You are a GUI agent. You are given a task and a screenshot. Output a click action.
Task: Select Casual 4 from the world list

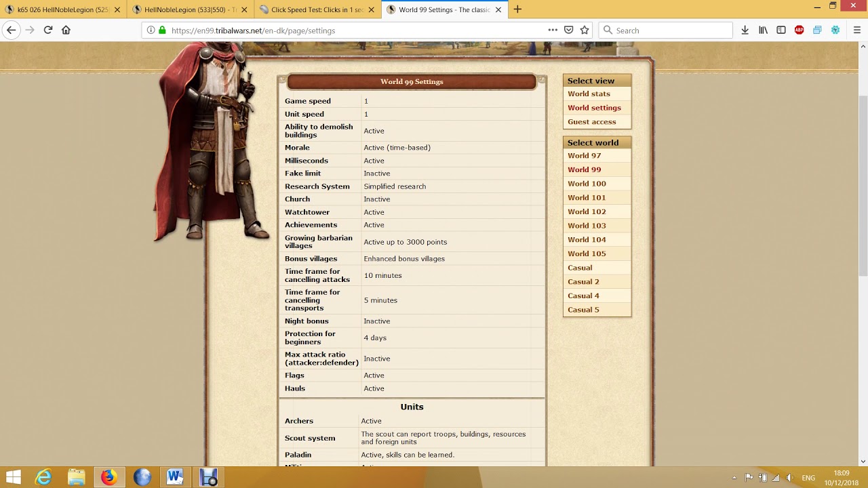(x=583, y=296)
